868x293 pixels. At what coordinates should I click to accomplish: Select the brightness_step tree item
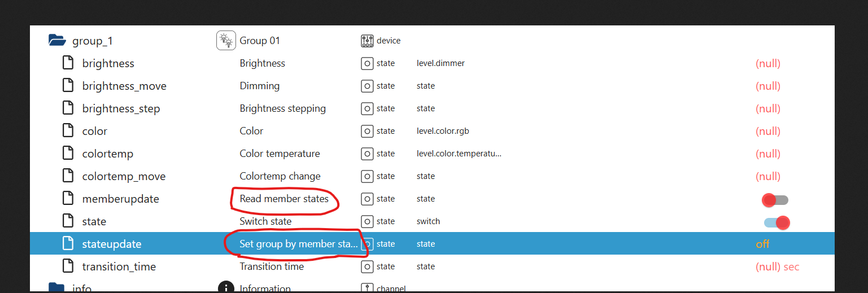tap(121, 108)
